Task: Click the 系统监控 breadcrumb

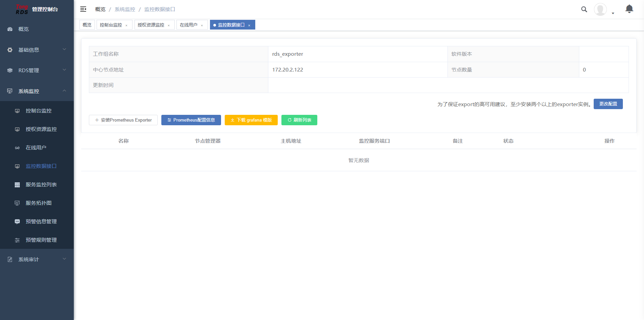Action: point(125,9)
